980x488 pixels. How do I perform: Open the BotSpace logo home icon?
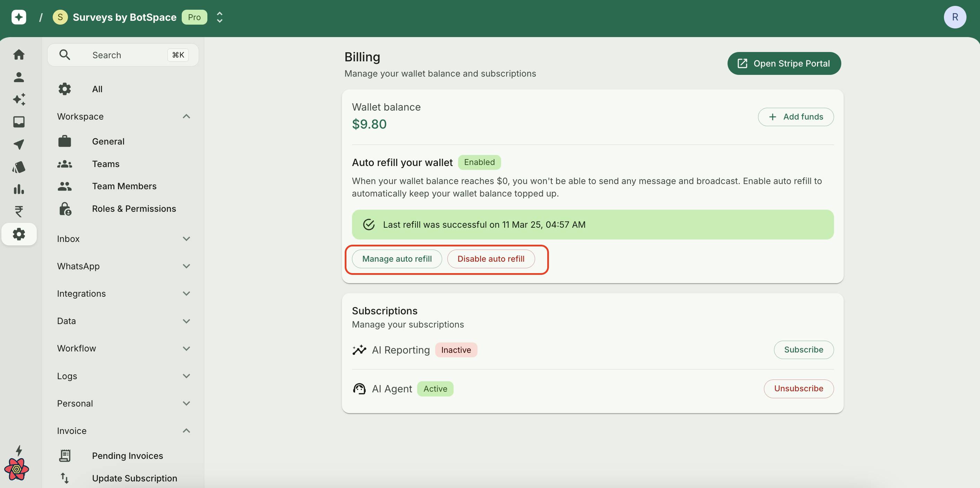(x=19, y=17)
